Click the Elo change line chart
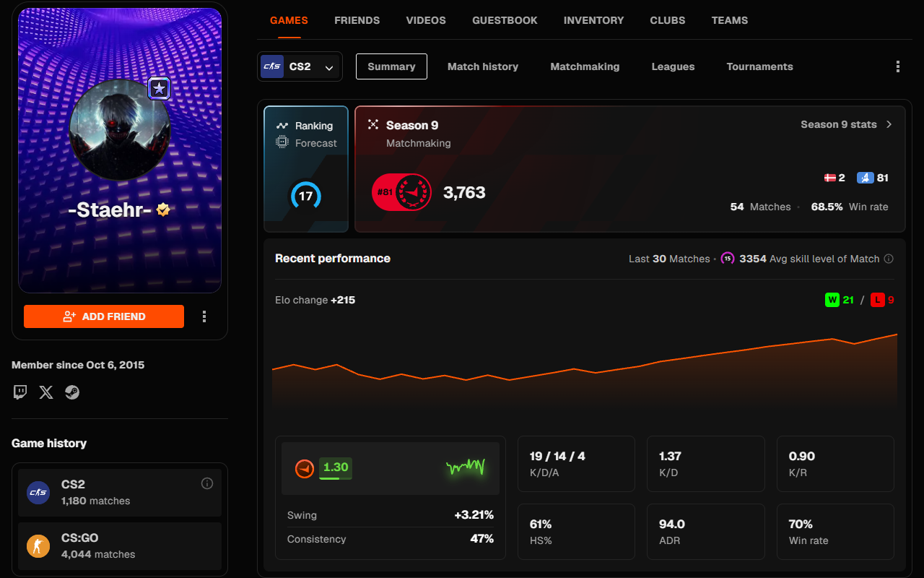 pyautogui.click(x=585, y=368)
